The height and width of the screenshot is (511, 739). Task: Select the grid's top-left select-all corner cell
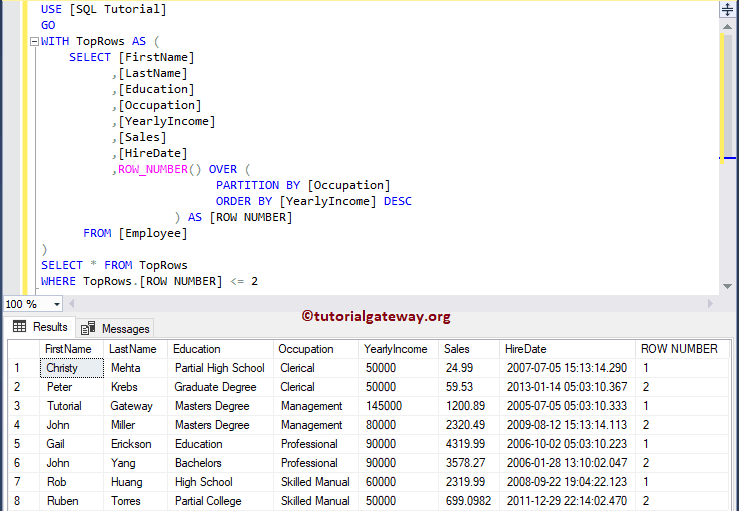(22, 349)
